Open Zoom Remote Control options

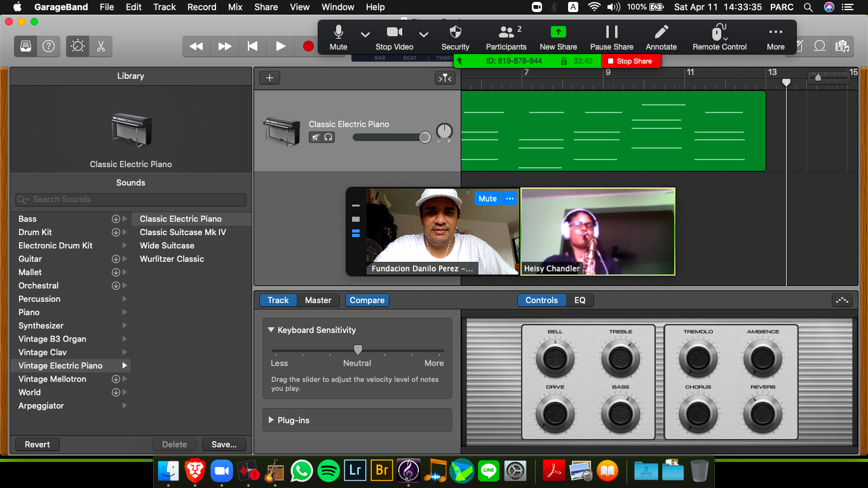tap(720, 38)
